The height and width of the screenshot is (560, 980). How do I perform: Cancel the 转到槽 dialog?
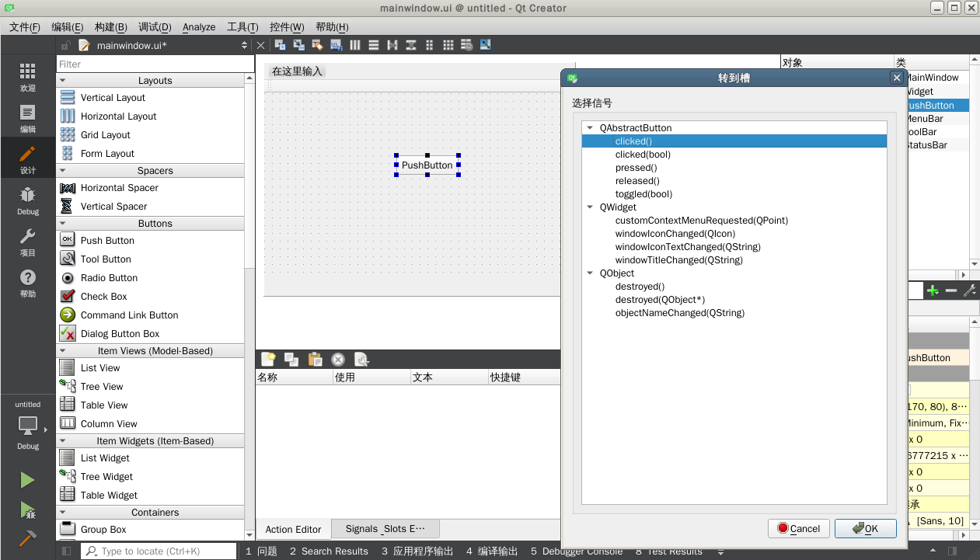click(798, 529)
